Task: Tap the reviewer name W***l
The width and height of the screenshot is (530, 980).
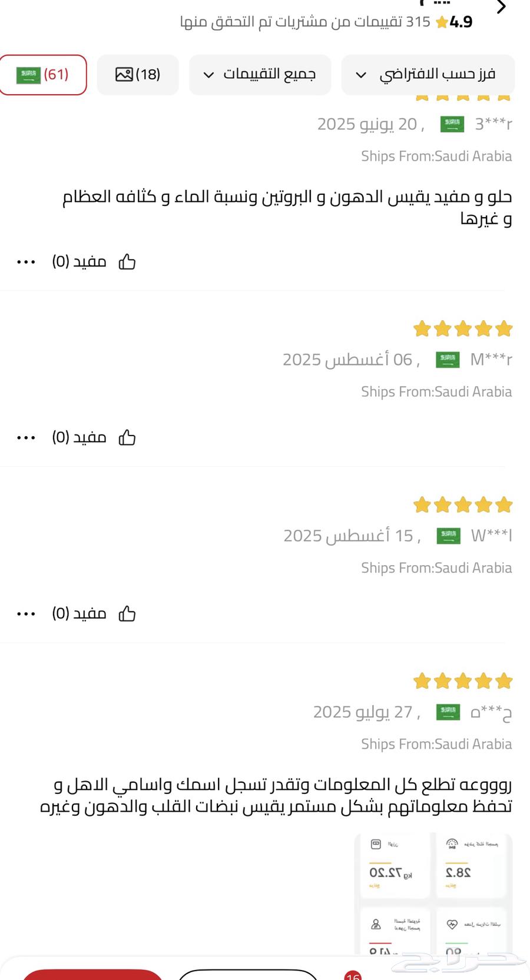Action: (491, 536)
